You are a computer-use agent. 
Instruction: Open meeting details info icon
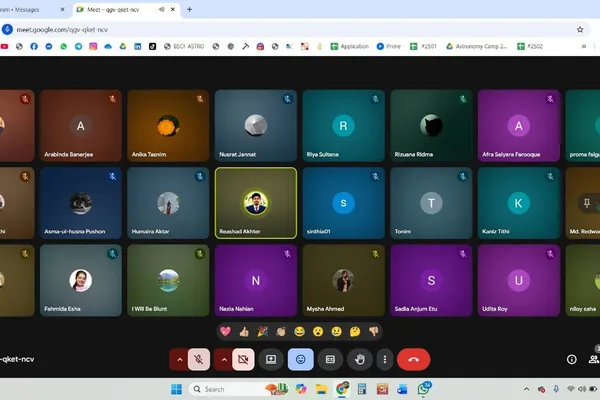pos(572,359)
